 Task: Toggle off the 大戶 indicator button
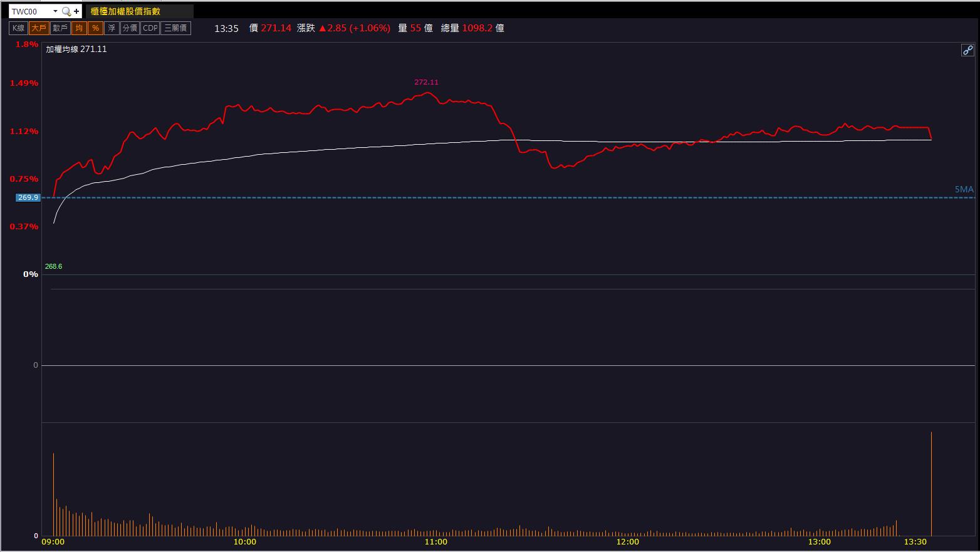(38, 27)
